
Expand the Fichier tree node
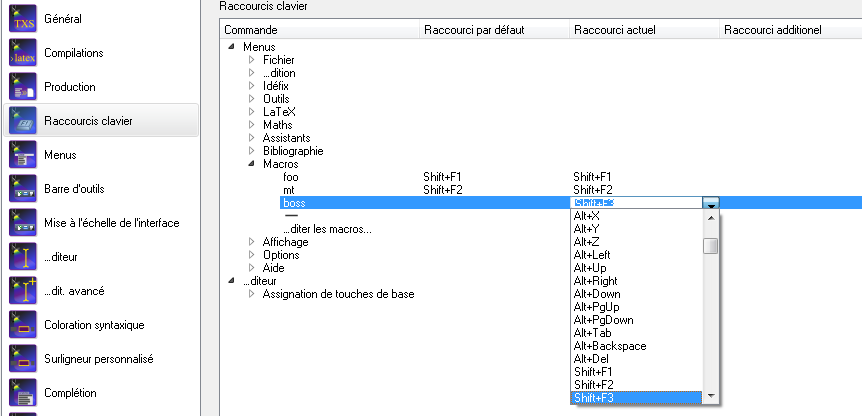[252, 60]
